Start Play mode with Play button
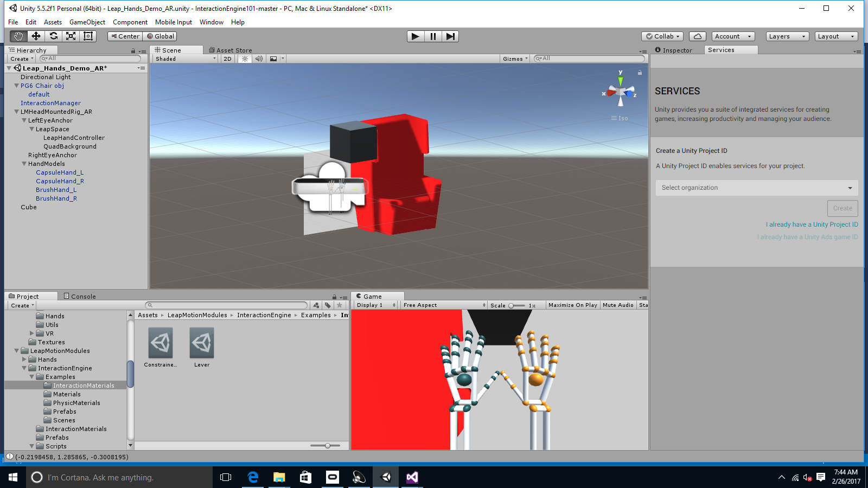The height and width of the screenshot is (488, 868). [416, 36]
